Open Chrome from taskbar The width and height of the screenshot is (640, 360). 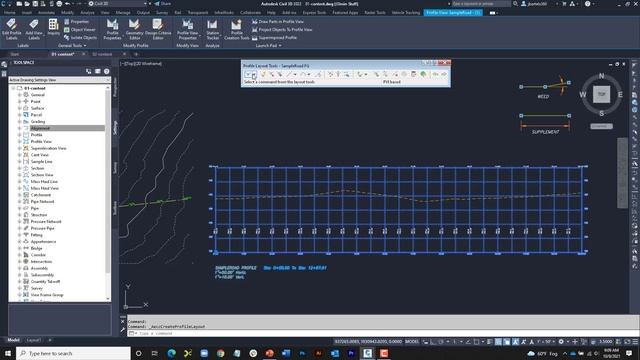pos(220,353)
